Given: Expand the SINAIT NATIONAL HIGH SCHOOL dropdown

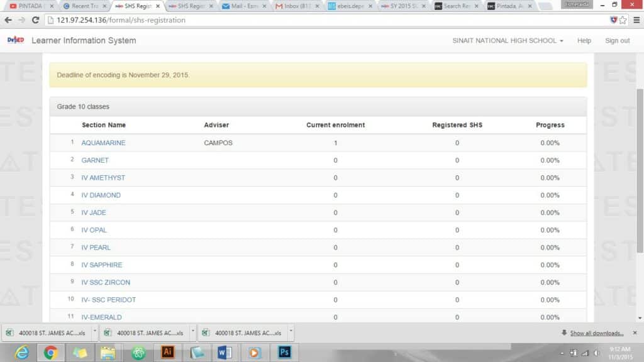Looking at the screenshot, I should click(508, 41).
